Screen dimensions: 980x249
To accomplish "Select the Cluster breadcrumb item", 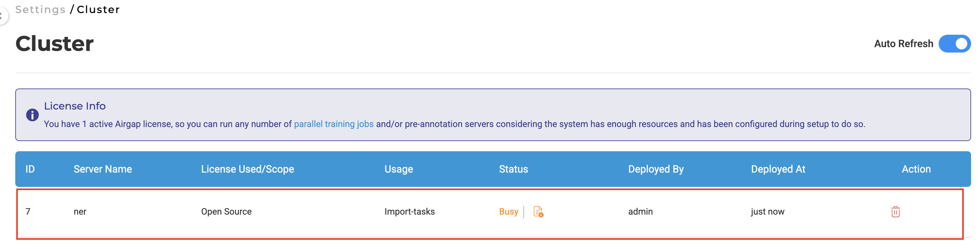I will click(98, 10).
